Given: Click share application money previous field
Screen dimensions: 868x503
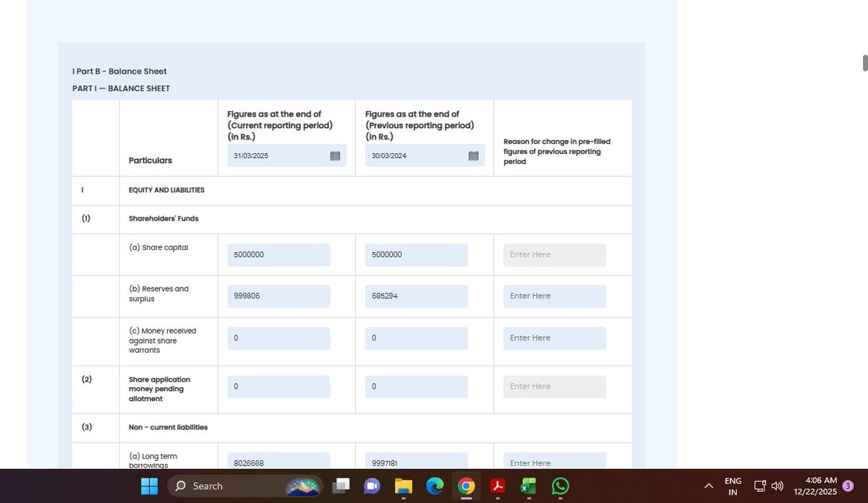Looking at the screenshot, I should point(417,387).
